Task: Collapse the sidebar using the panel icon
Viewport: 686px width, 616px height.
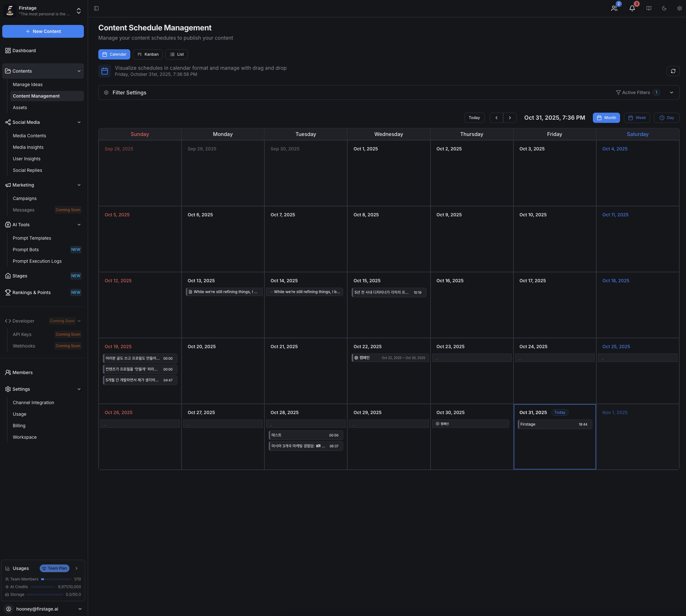Action: click(x=96, y=8)
